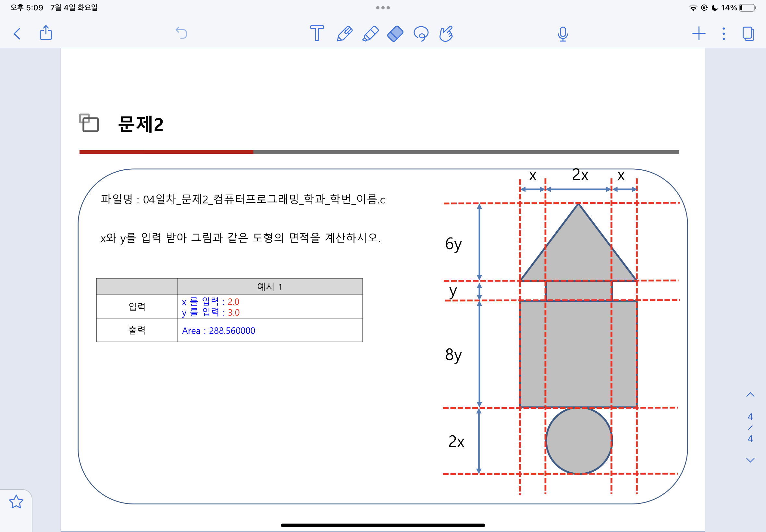Toggle finger drawing hand tool
The height and width of the screenshot is (532, 766).
[446, 34]
